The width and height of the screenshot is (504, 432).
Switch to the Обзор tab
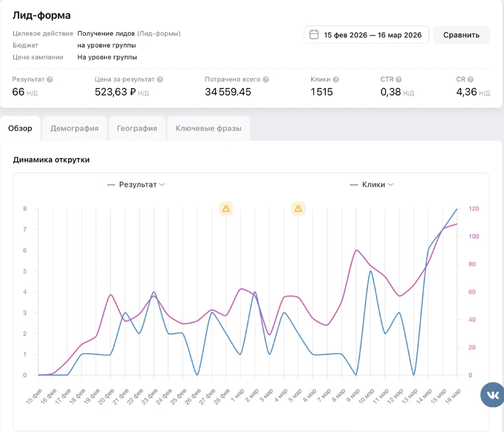(20, 128)
